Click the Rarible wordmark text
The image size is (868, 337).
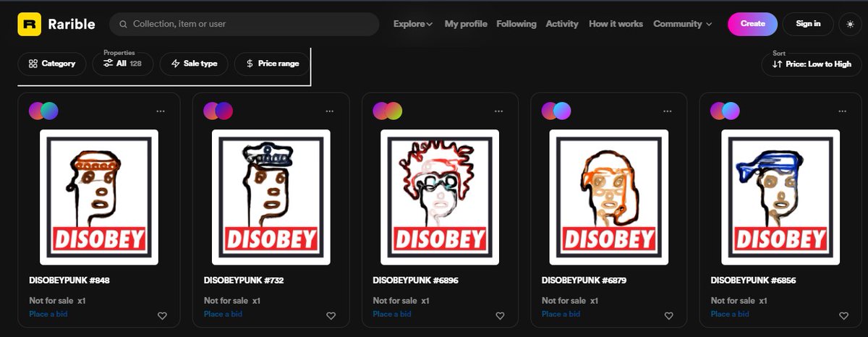point(71,24)
